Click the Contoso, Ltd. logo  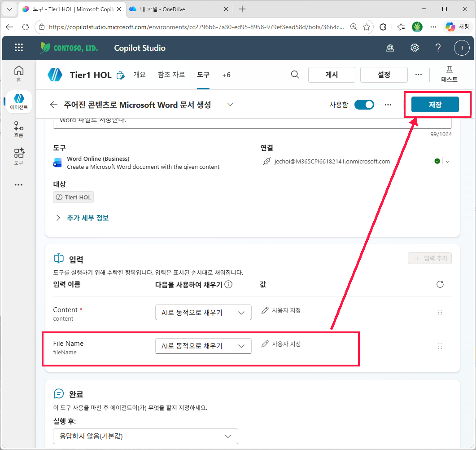tap(69, 48)
